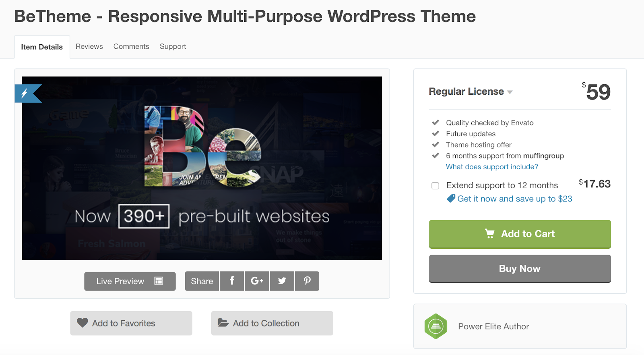Switch to the Reviews tab
The height and width of the screenshot is (355, 644).
pos(89,46)
